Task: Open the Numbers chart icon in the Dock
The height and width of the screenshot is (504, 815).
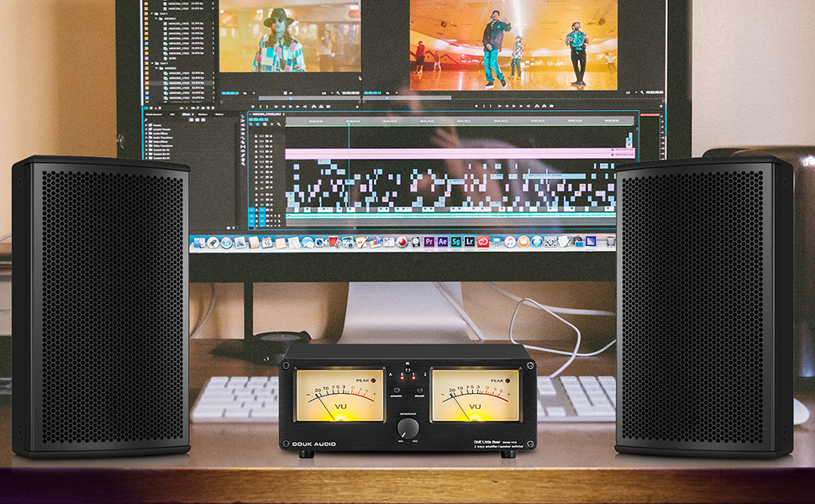Action: click(376, 243)
